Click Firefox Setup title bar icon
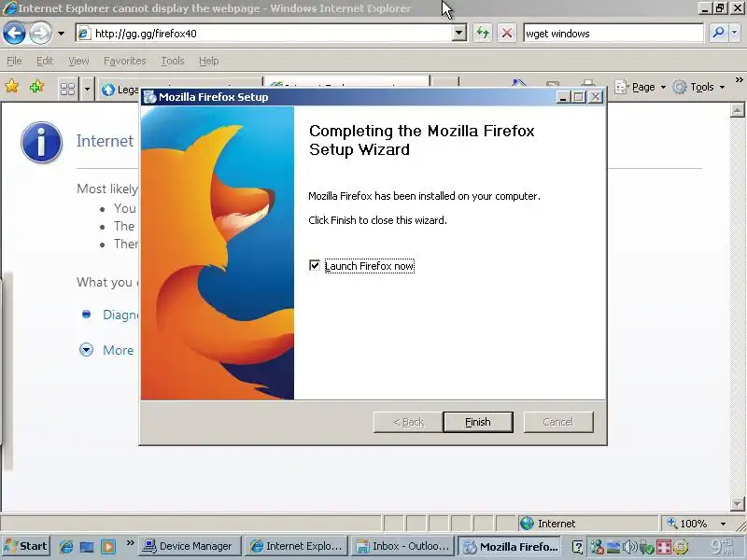Screen dimensions: 747x560 point(149,97)
